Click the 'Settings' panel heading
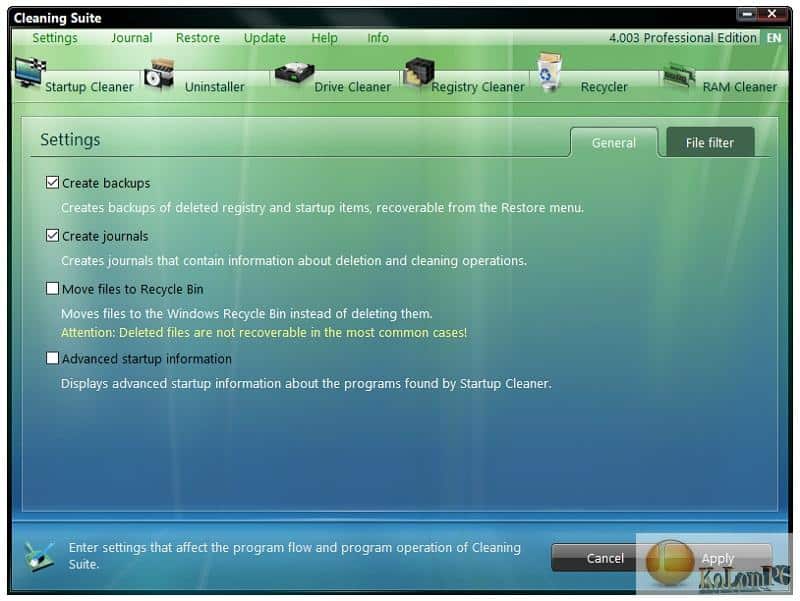Viewport: 800px width, 601px height. 70,140
